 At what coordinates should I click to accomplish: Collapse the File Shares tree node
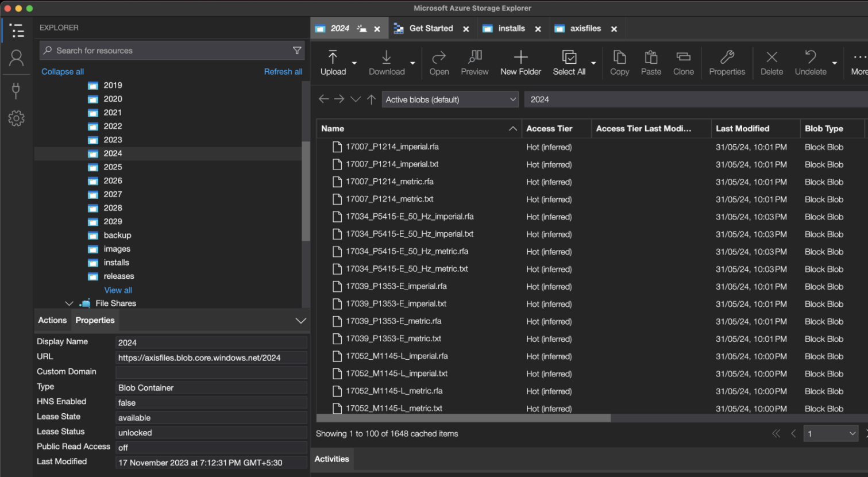(x=69, y=303)
